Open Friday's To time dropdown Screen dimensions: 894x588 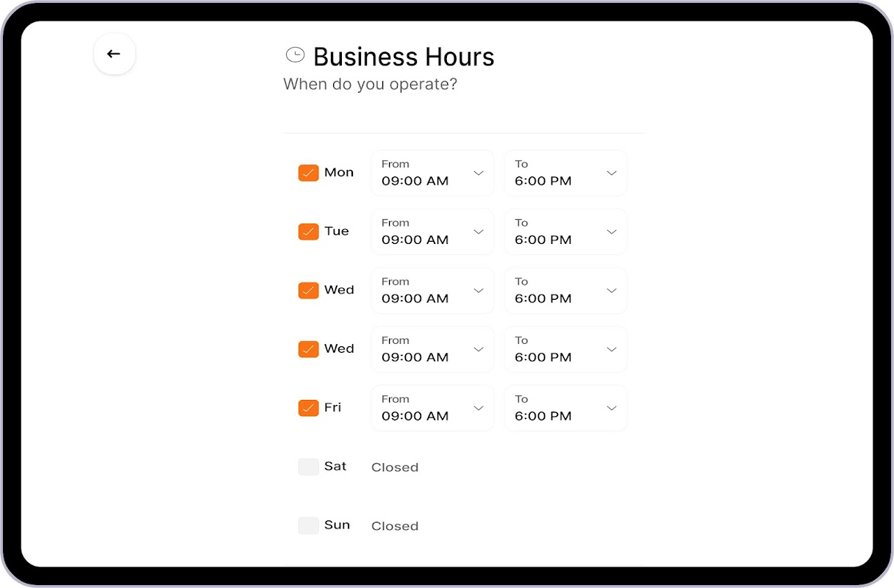(565, 408)
